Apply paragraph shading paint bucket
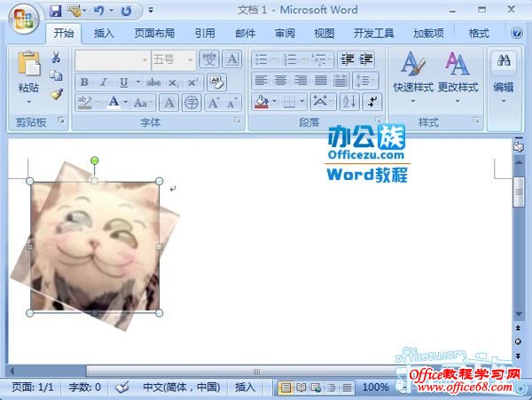 (x=262, y=102)
